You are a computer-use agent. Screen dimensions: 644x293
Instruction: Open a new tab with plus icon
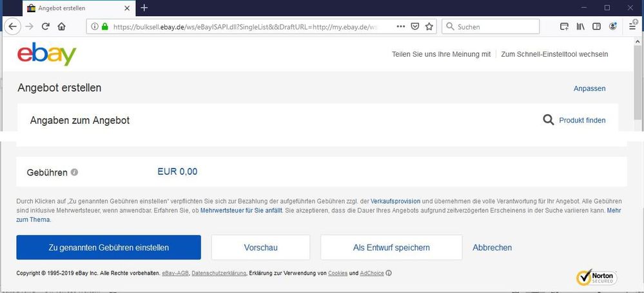pyautogui.click(x=144, y=8)
